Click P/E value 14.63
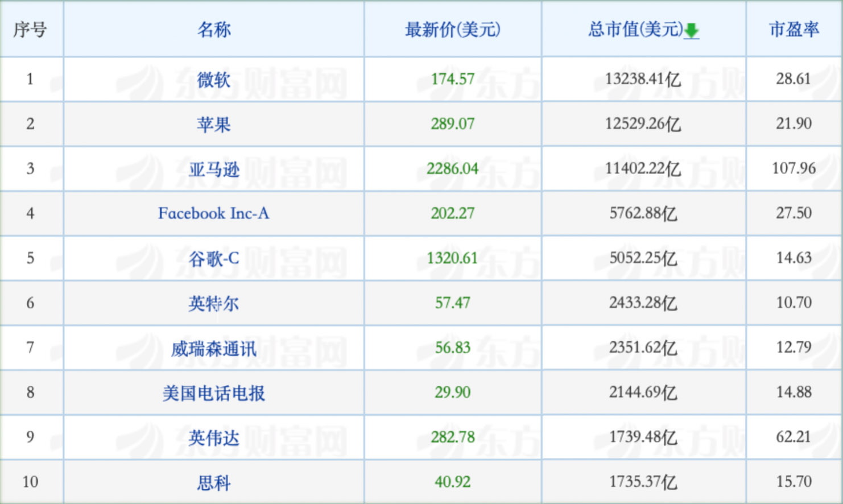 point(794,258)
